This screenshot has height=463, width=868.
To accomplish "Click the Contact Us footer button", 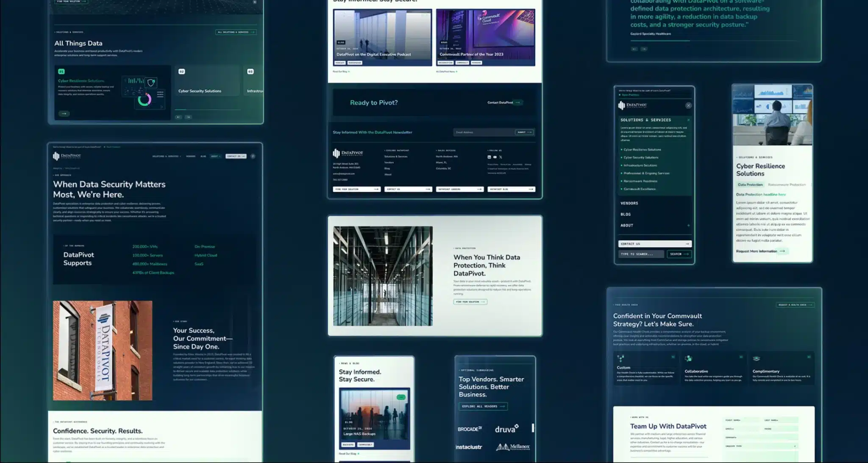I will pos(408,189).
